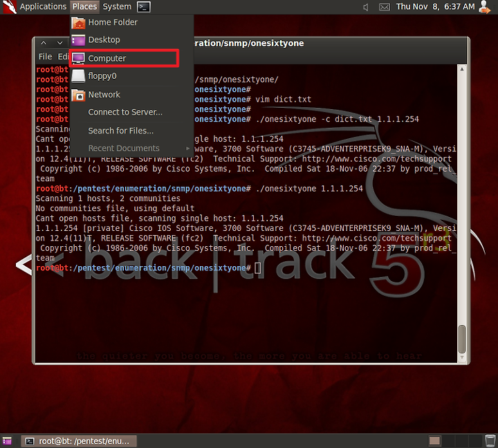The height and width of the screenshot is (448, 498).
Task: Open Network from Places menu
Action: 131,95
